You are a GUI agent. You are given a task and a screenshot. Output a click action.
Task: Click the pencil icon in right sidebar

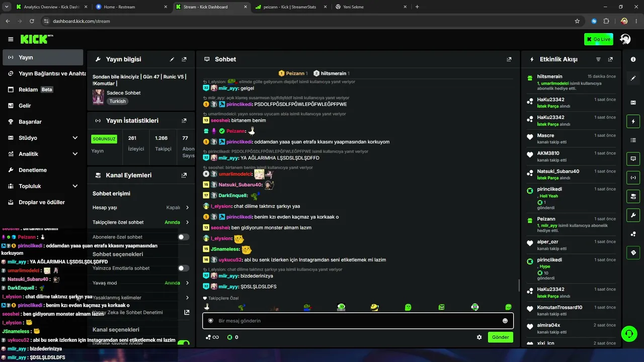coord(633,78)
